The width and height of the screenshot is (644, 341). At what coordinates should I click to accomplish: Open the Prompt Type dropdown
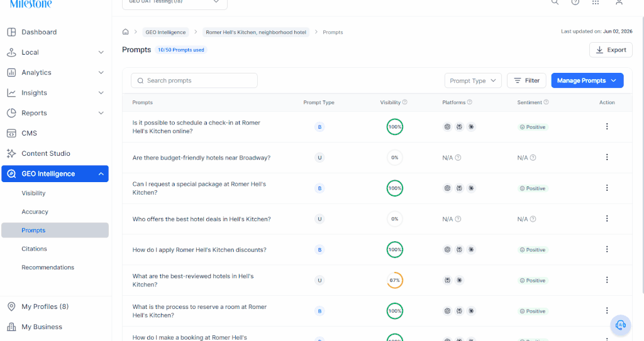(x=473, y=80)
